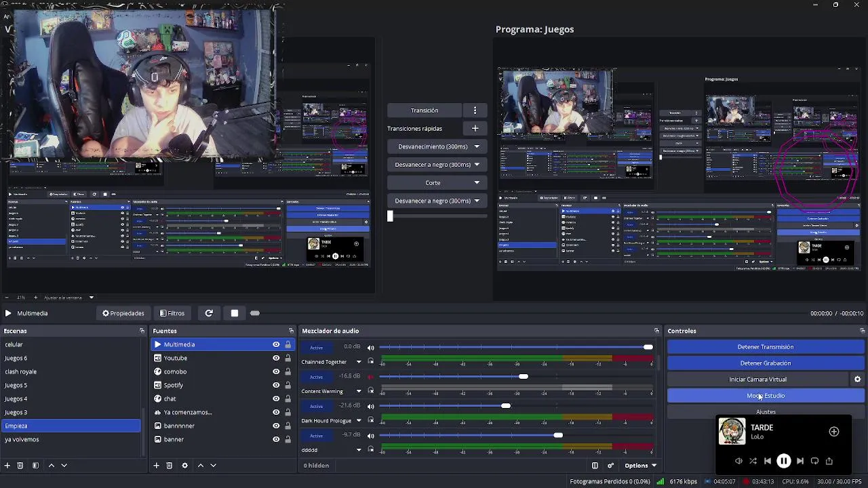Add a new scene in Escenas

point(7,466)
